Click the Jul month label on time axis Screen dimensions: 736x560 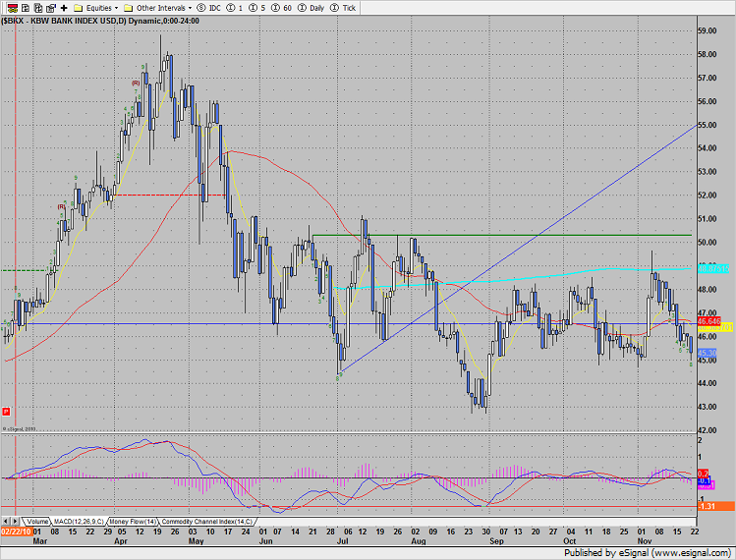pos(342,541)
